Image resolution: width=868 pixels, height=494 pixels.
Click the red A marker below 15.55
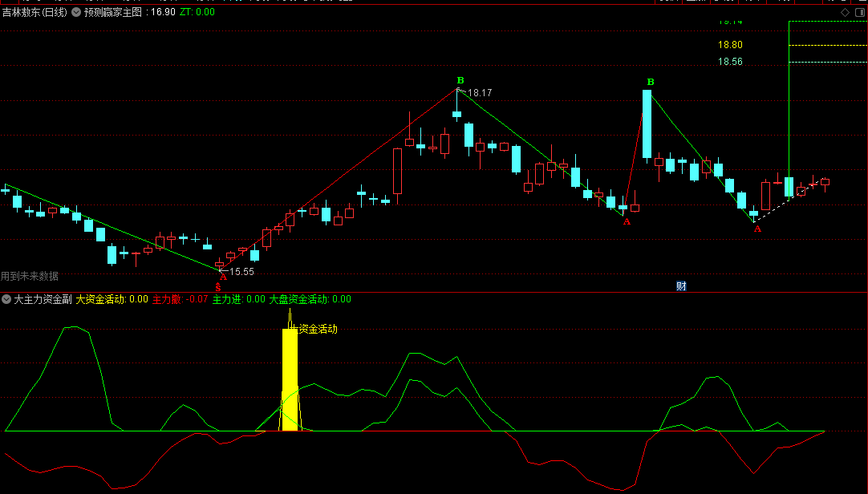[223, 277]
